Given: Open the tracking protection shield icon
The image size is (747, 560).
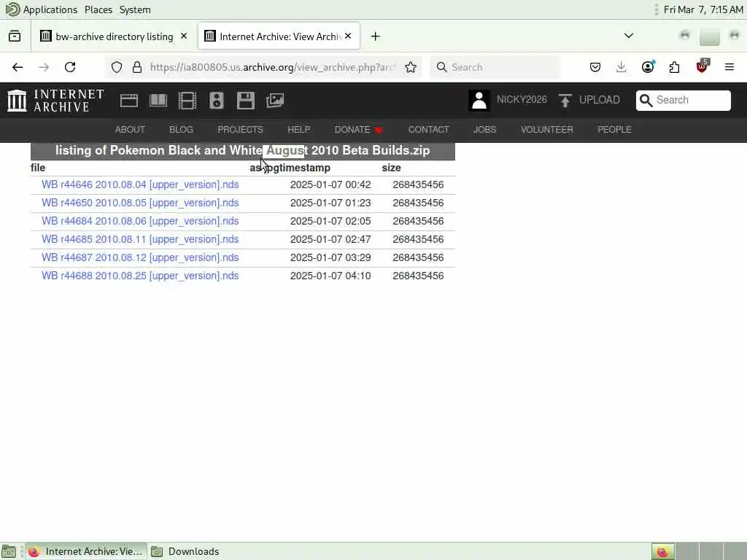Looking at the screenshot, I should (x=117, y=67).
